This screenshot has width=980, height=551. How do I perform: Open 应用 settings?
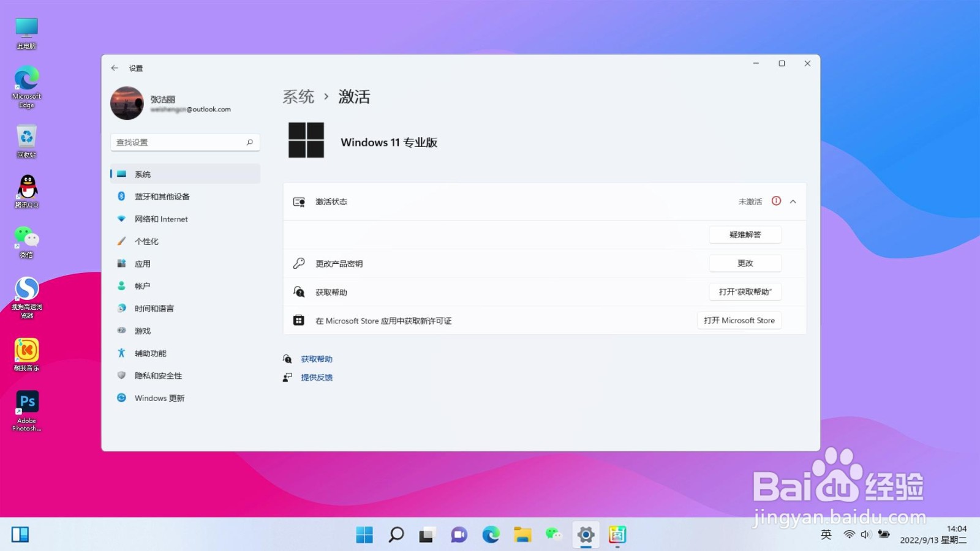point(185,263)
